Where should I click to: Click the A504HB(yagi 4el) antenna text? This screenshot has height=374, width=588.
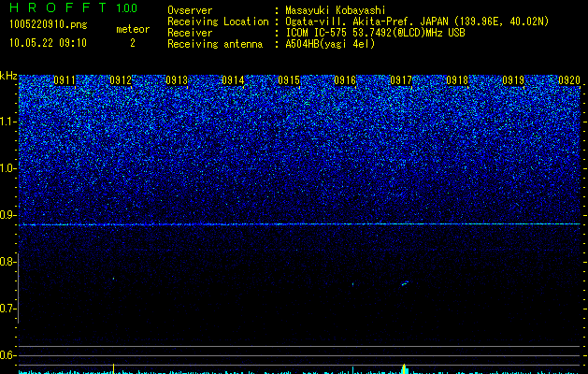(330, 44)
